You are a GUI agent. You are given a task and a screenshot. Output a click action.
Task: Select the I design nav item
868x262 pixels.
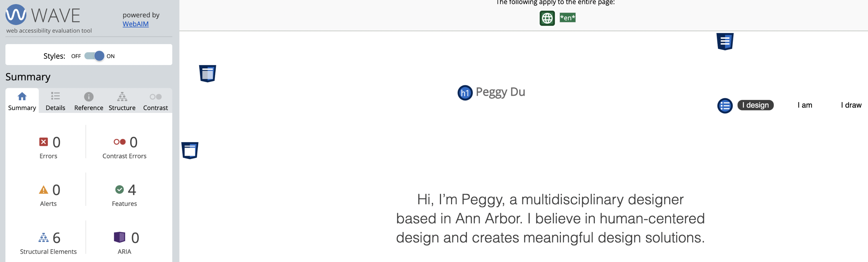[x=755, y=105]
